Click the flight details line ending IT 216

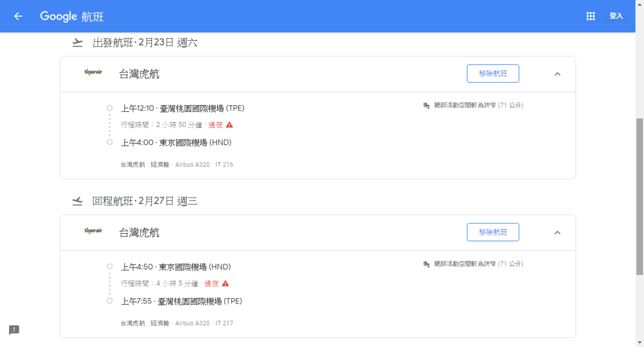point(177,164)
